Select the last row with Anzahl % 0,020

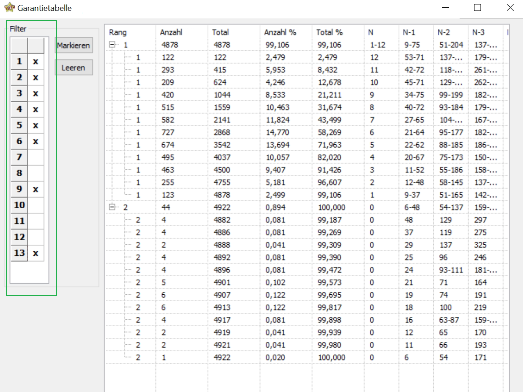307,358
